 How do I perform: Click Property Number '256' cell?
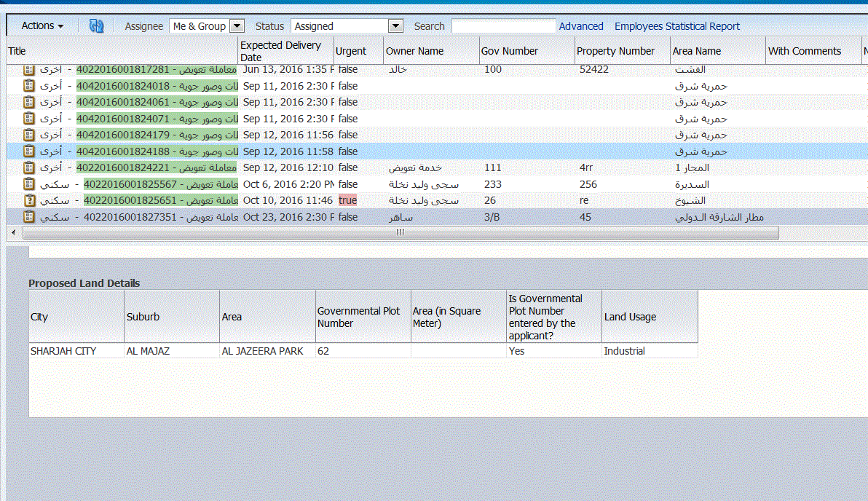coord(588,184)
